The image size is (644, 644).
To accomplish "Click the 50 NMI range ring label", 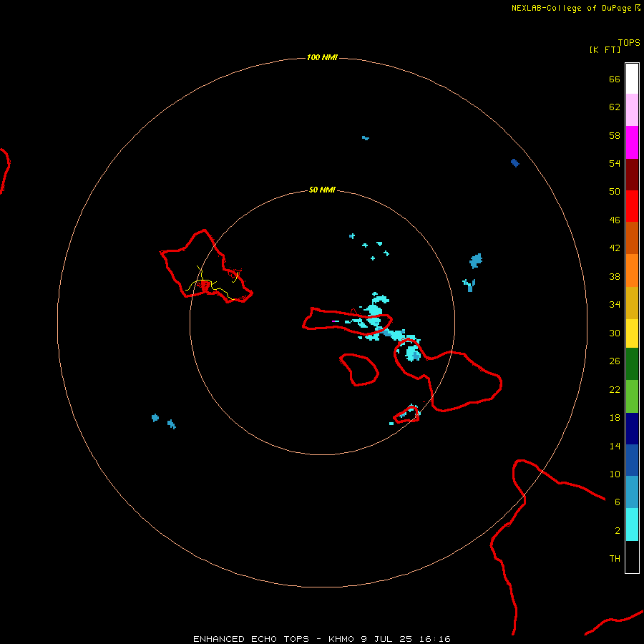I will pos(322,190).
